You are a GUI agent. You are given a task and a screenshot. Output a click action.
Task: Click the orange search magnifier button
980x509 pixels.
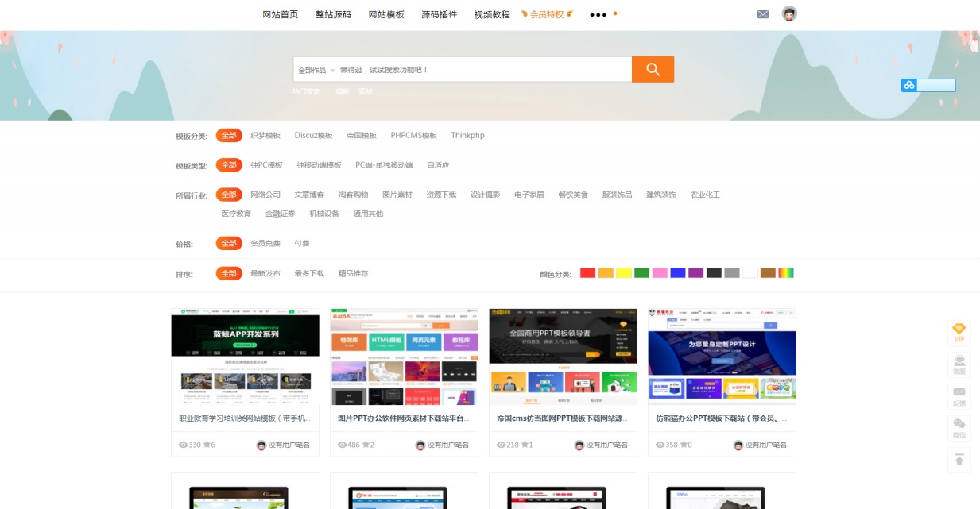pyautogui.click(x=653, y=69)
